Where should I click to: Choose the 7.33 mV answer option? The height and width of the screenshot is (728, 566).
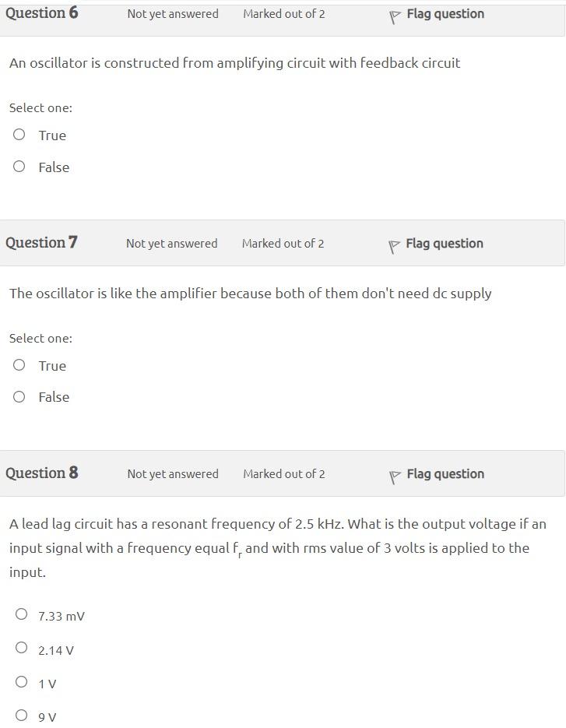tap(22, 614)
